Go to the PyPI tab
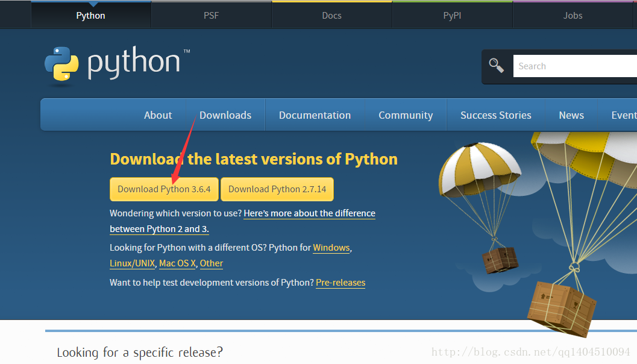The image size is (637, 364). coord(452,16)
